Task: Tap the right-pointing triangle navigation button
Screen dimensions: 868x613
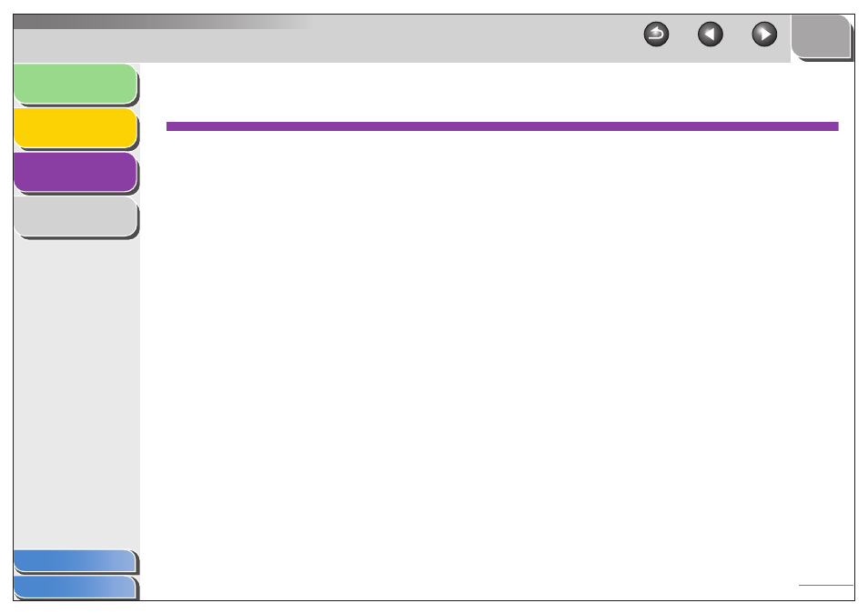Action: click(x=764, y=35)
